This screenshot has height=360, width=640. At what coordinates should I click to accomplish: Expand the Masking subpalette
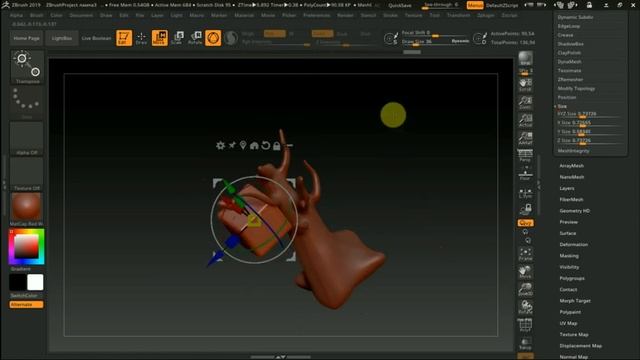[x=569, y=256]
